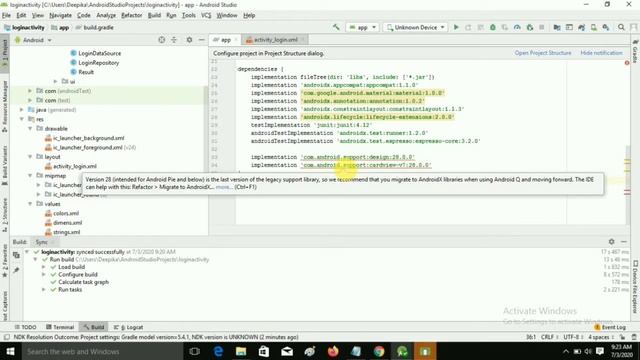Open the Favorites side tool window
Screen dimensions: 640x360
(x=4, y=260)
